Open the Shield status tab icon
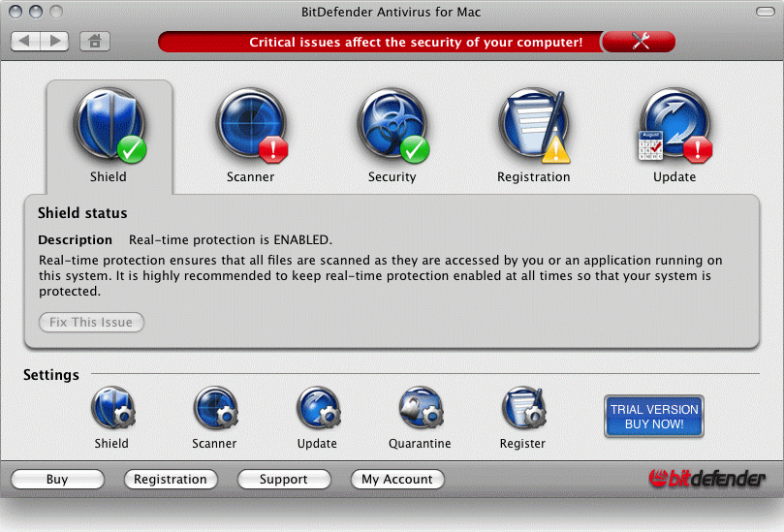784x532 pixels. 110,126
